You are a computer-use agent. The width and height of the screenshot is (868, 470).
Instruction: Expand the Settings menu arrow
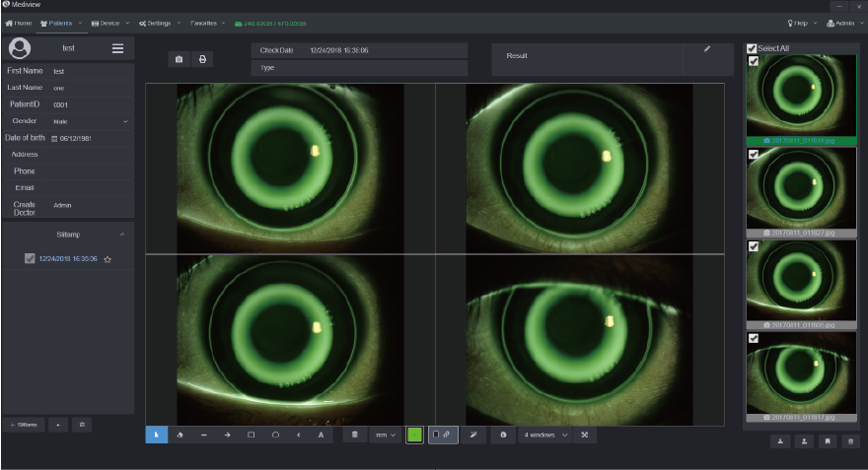[179, 24]
